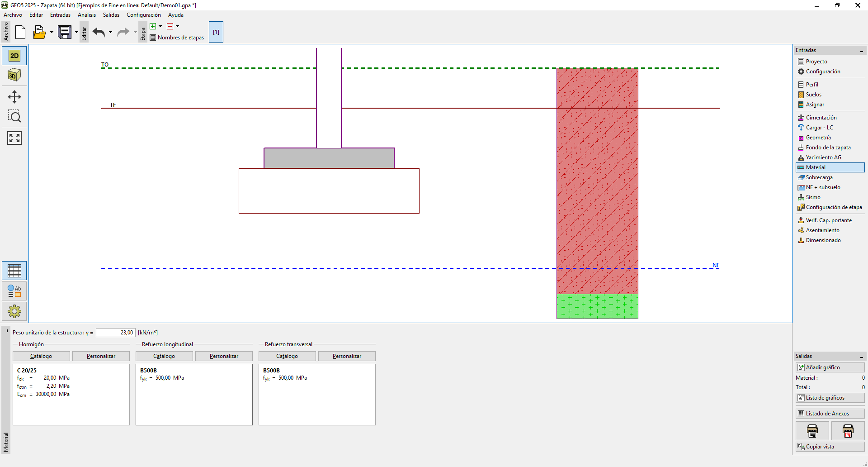Image resolution: width=868 pixels, height=467 pixels.
Task: Click Catálogo button under Hormigón
Action: [x=41, y=356]
